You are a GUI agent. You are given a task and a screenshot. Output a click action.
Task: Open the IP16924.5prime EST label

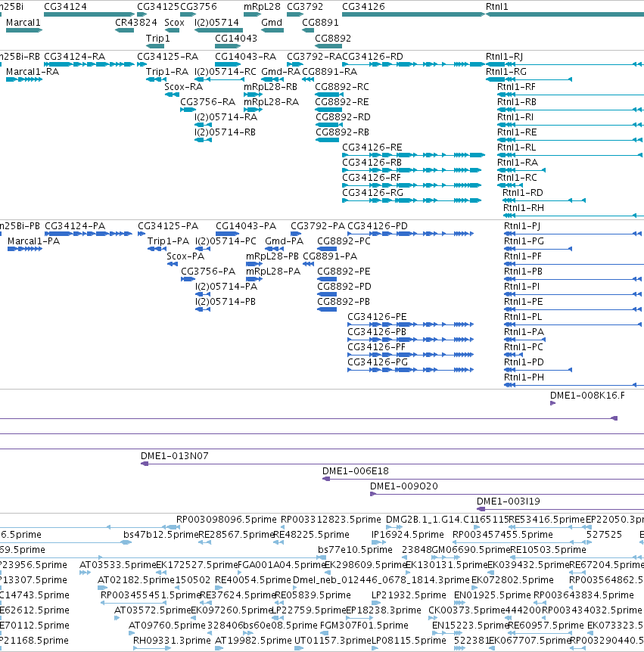(x=408, y=535)
